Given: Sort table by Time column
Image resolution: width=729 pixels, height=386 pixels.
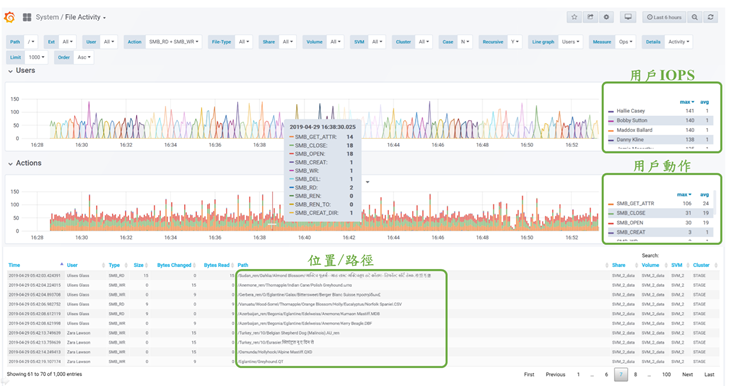Looking at the screenshot, I should (14, 265).
